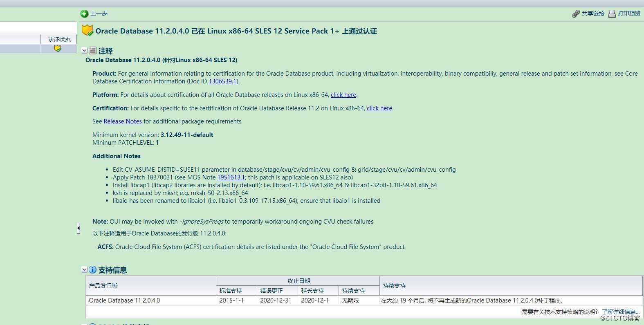This screenshot has width=644, height=325.
Task: Click the 无期限 cell
Action: (x=359, y=300)
